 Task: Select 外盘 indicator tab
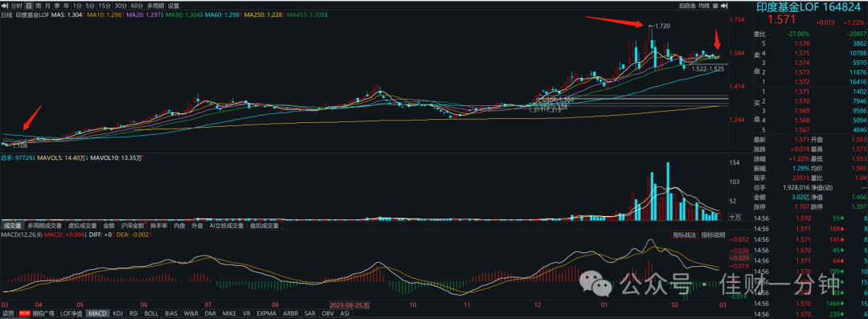point(197,226)
